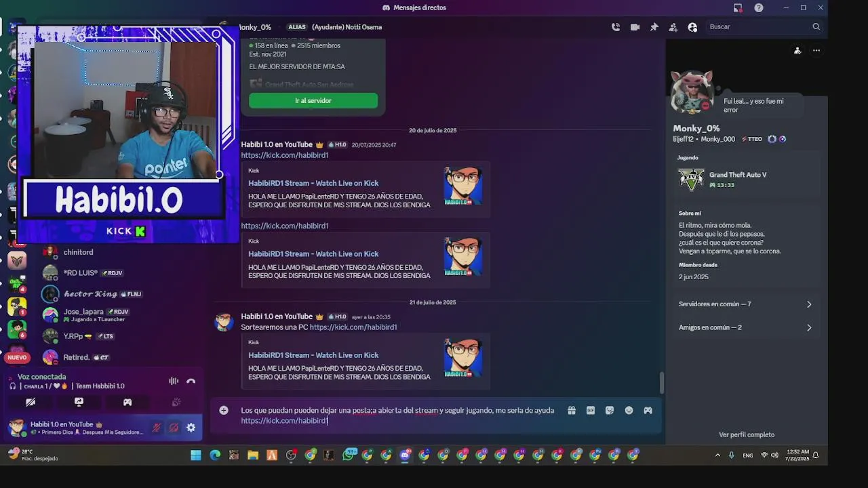
Task: Add friends to DM icon
Action: click(673, 27)
